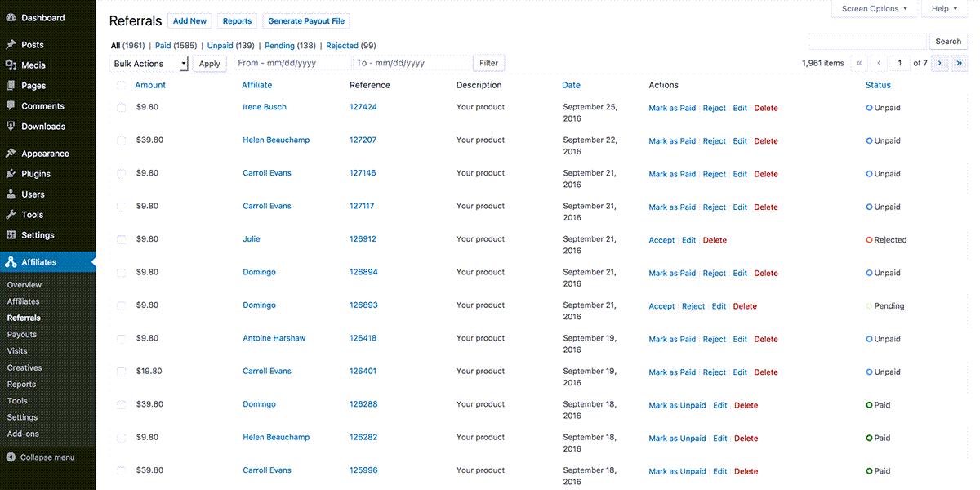Click the Collapse menu arrow icon

tap(11, 457)
